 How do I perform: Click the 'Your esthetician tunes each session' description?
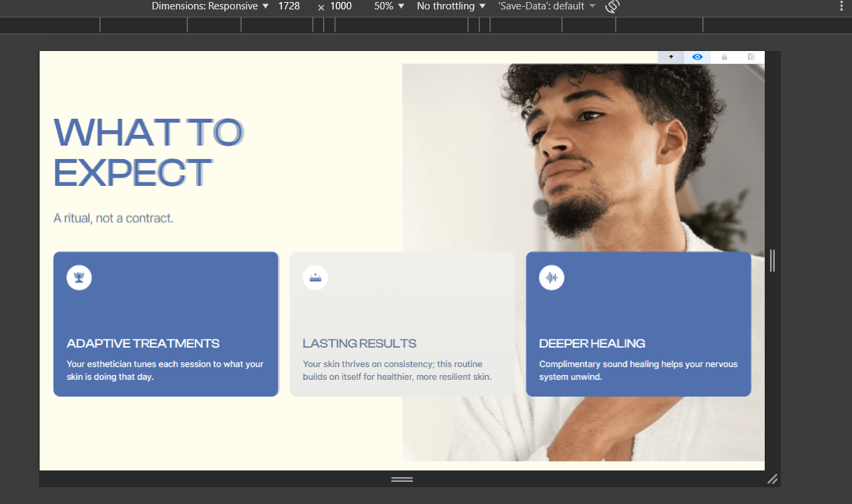(165, 370)
